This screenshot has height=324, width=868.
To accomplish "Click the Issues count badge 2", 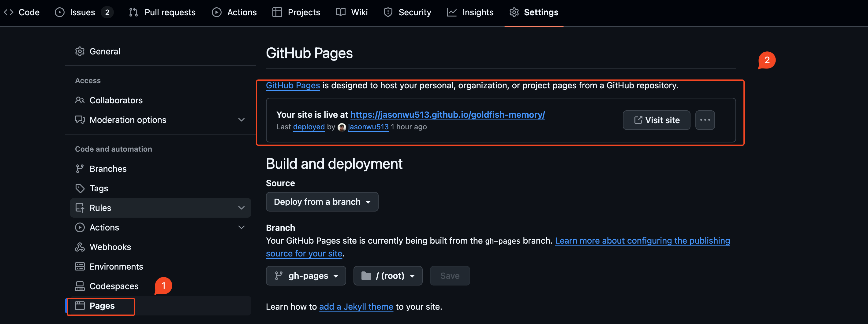I will tap(107, 13).
